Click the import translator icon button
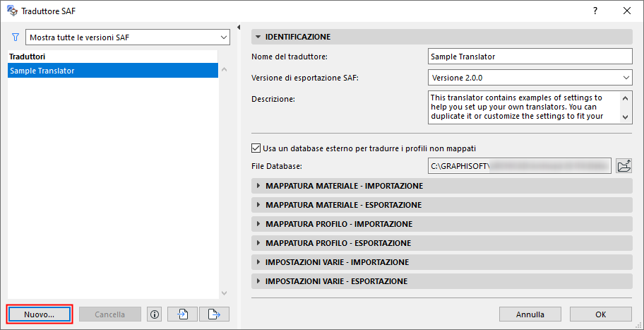644x330 pixels. [182, 314]
